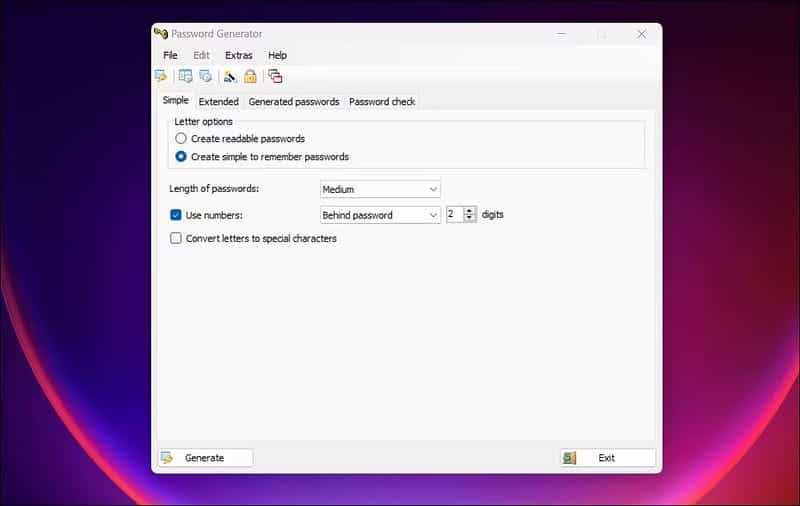Image resolution: width=800 pixels, height=506 pixels.
Task: Click the Exit button
Action: pyautogui.click(x=608, y=458)
